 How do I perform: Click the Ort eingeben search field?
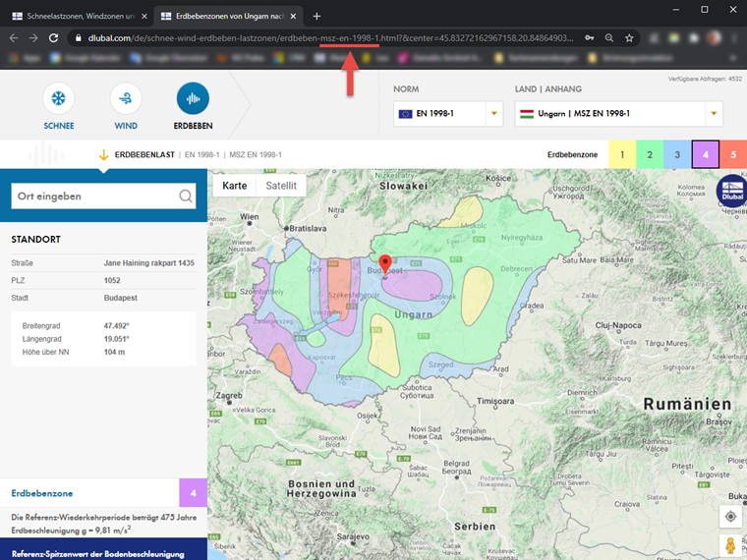point(103,196)
